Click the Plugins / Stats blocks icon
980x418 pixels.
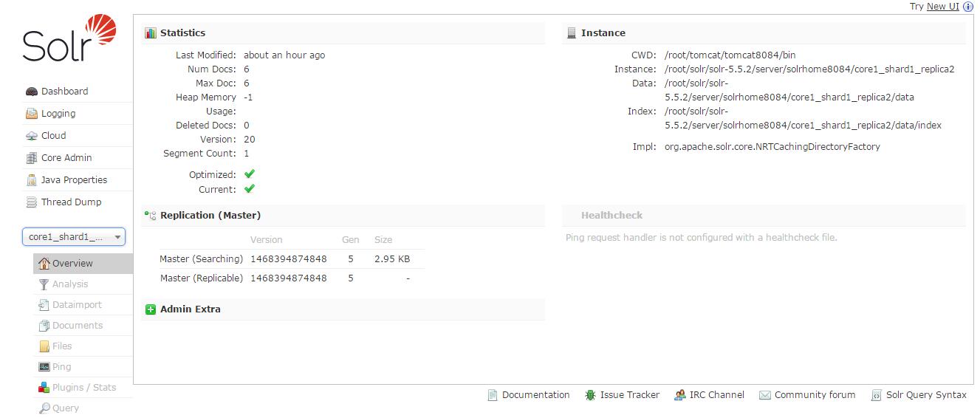[44, 388]
